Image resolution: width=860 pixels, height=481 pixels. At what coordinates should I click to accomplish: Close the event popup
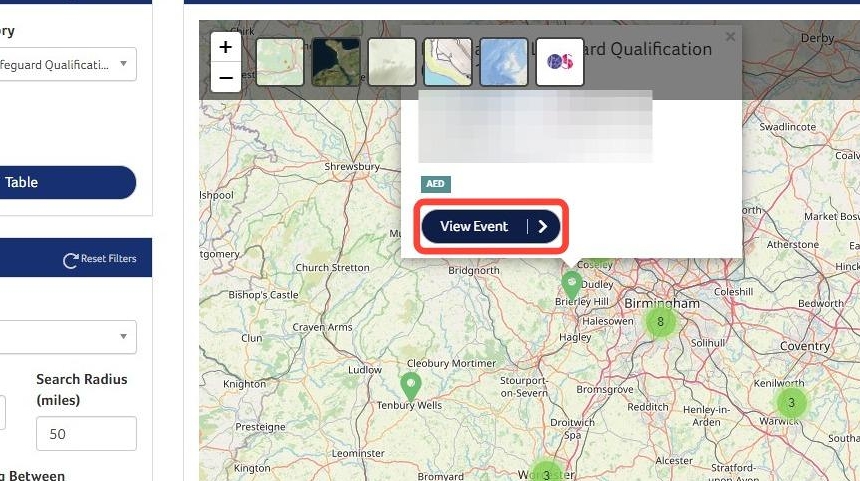(730, 37)
